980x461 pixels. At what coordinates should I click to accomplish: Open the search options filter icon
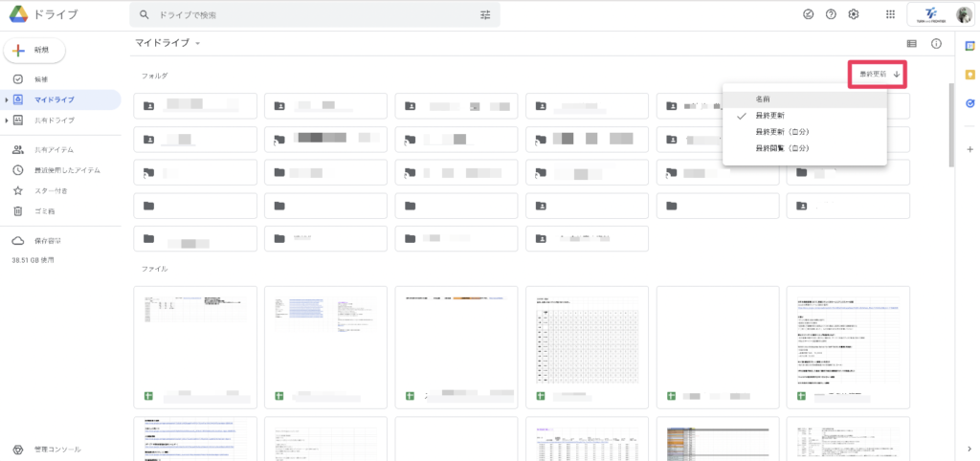click(x=485, y=15)
